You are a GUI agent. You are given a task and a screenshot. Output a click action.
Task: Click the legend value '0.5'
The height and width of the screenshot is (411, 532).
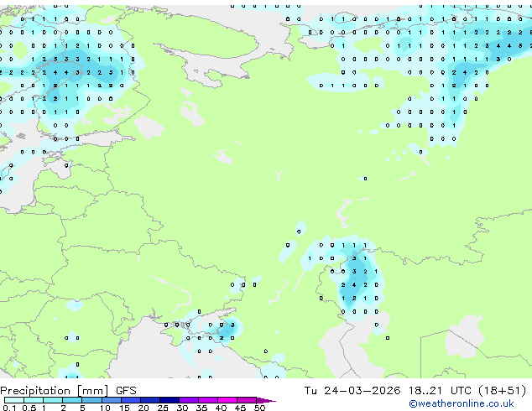[29, 408]
